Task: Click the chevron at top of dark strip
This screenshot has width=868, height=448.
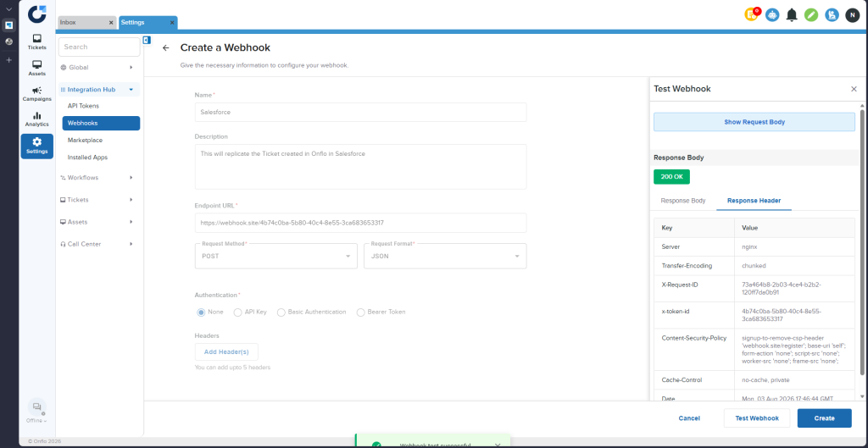Action: tap(8, 9)
